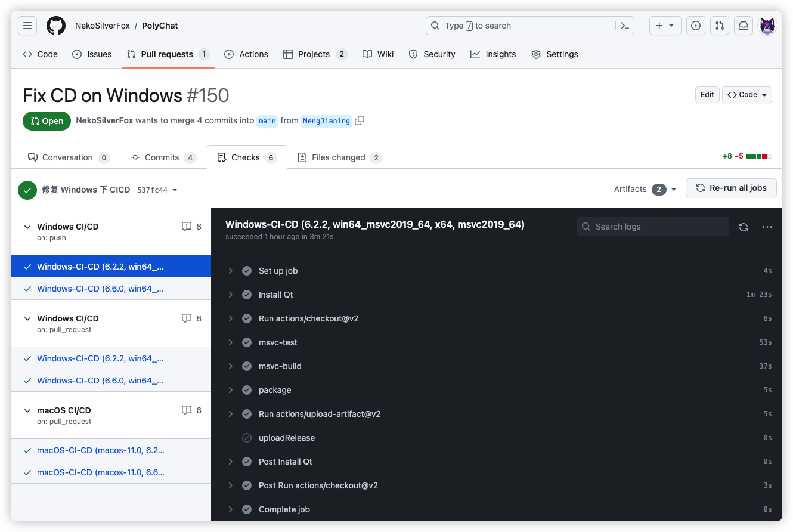Expand the Set up job step
The width and height of the screenshot is (793, 532).
(x=231, y=271)
